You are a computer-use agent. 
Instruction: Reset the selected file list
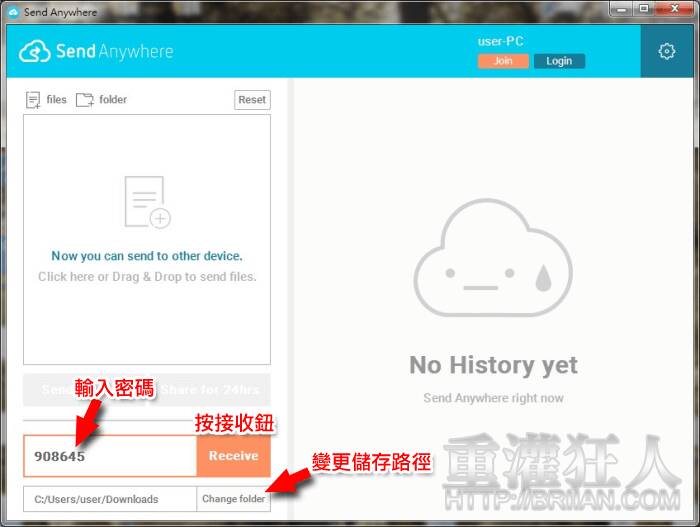(x=252, y=100)
